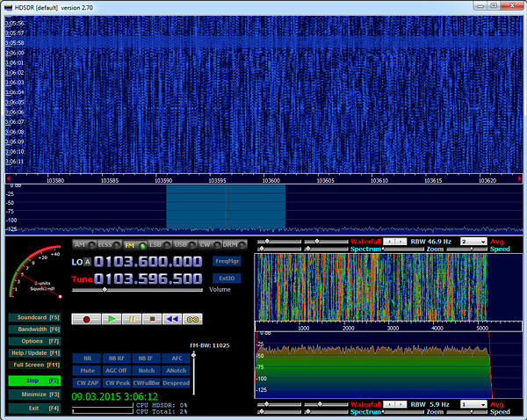The image size is (527, 420).
Task: Switch to USB demodulation mode
Action: click(x=184, y=244)
